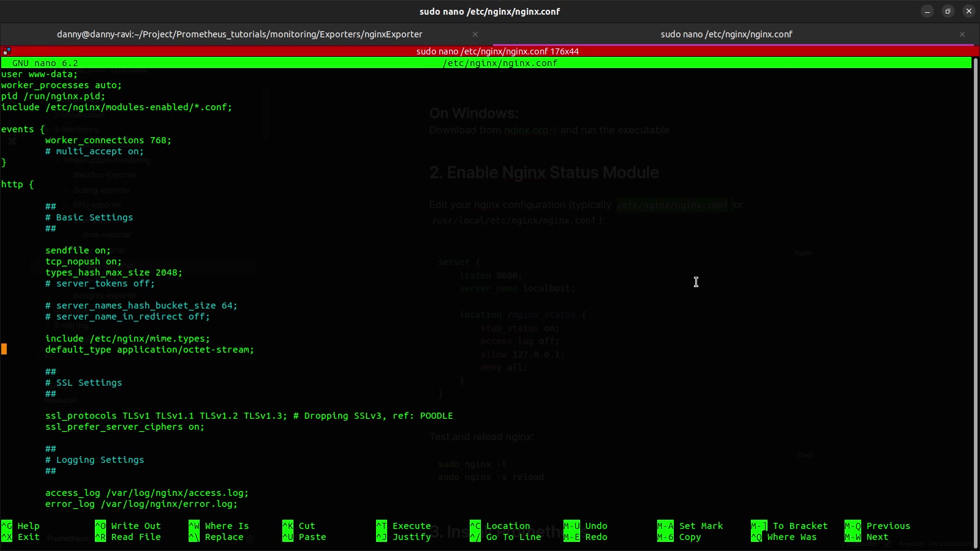Screen dimensions: 980x551
Task: Click the ssl_protocols directive line
Action: (249, 416)
